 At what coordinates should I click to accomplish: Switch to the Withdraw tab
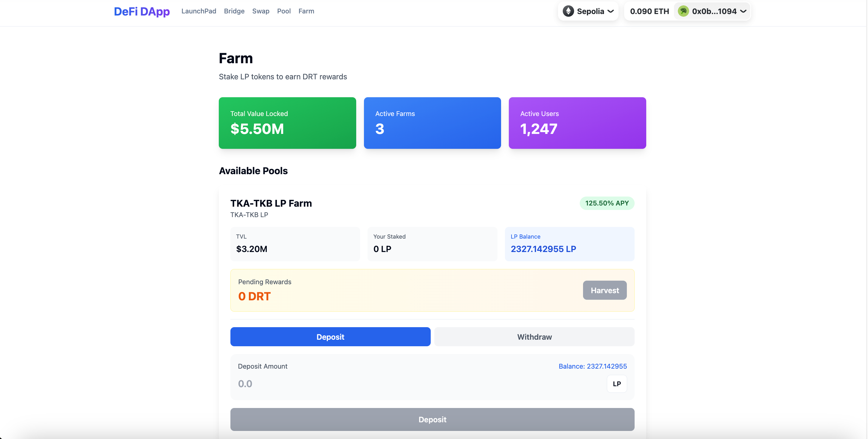534,336
